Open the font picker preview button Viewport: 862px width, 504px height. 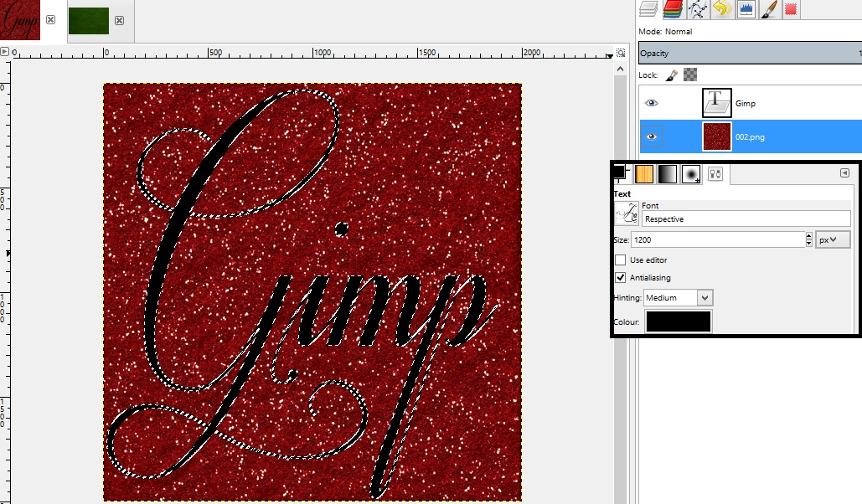click(x=627, y=213)
